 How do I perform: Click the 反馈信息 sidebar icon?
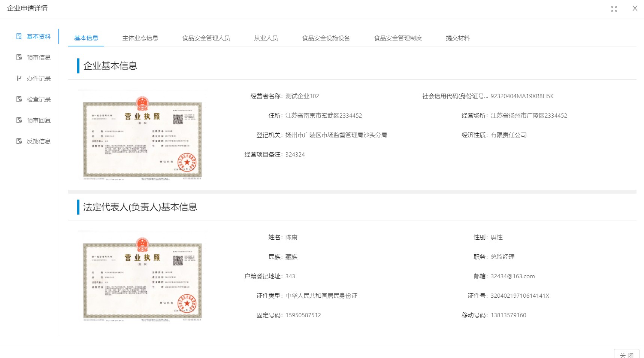click(x=19, y=141)
